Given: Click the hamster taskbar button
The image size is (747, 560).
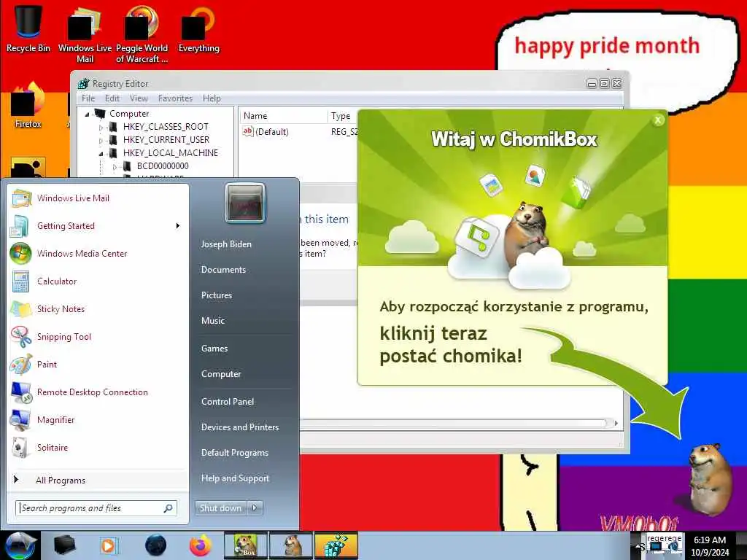Looking at the screenshot, I should click(291, 545).
